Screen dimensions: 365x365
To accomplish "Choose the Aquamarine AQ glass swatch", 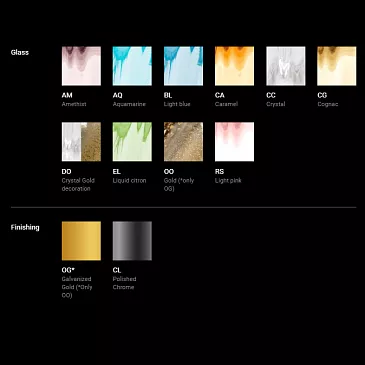I will pos(132,66).
